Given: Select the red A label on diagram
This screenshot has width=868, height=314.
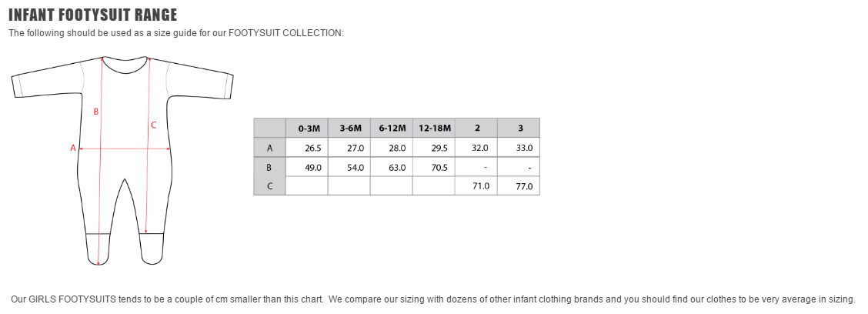Looking at the screenshot, I should click(72, 148).
